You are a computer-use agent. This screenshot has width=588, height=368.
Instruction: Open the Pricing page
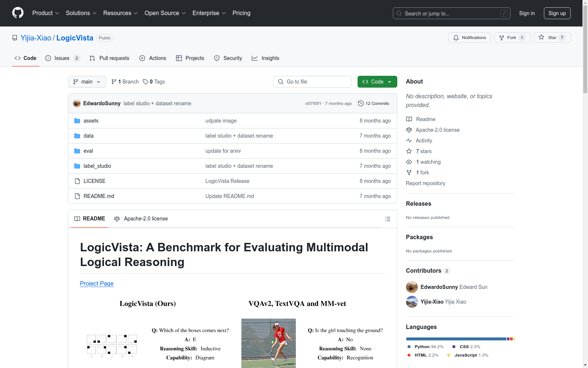(x=241, y=13)
